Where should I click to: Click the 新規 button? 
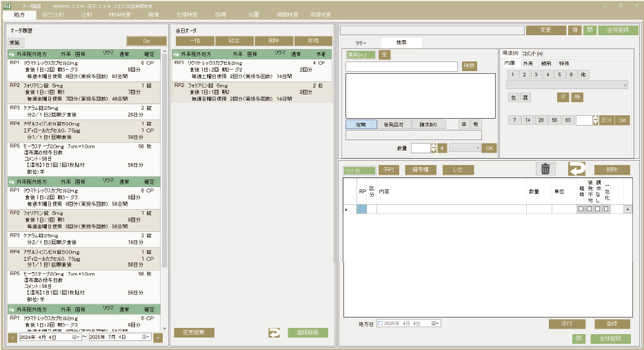pos(313,41)
